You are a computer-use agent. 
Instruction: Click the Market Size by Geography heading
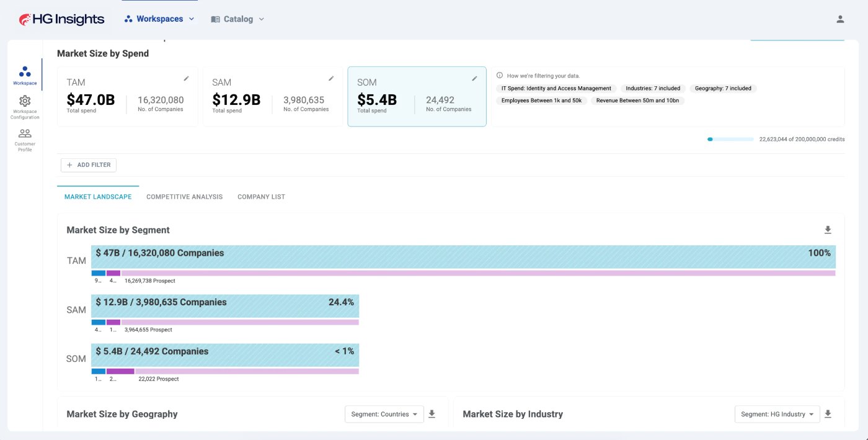click(x=122, y=414)
